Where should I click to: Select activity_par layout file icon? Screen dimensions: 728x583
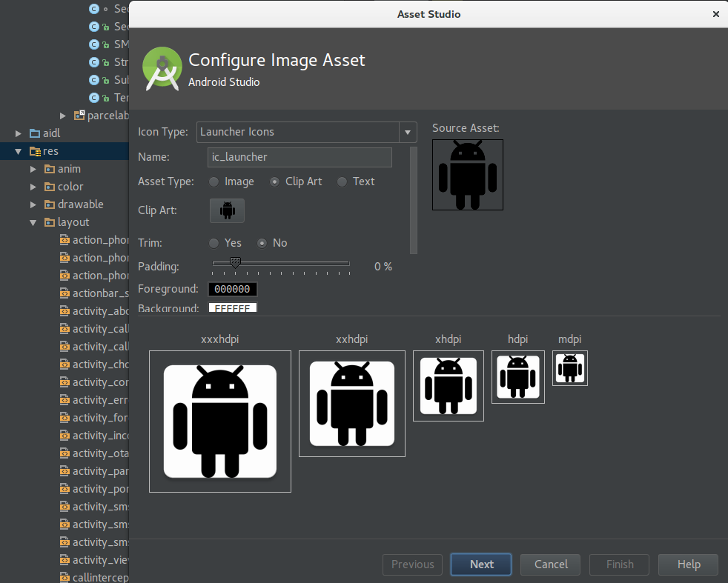click(x=64, y=471)
